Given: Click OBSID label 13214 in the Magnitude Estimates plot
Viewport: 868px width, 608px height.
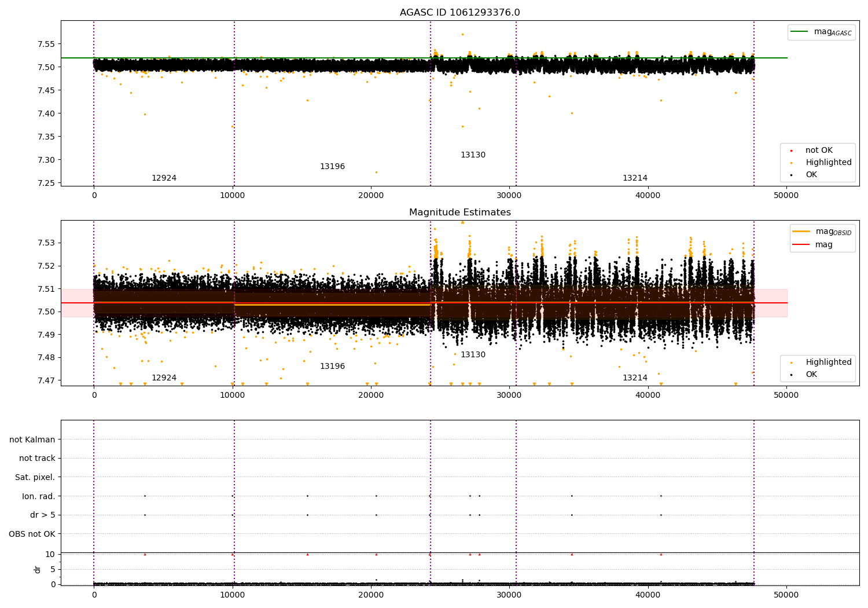Looking at the screenshot, I should click(635, 378).
